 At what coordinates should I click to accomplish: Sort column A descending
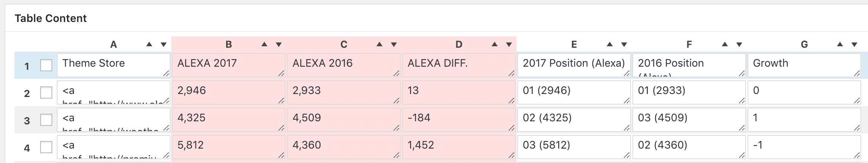point(164,45)
